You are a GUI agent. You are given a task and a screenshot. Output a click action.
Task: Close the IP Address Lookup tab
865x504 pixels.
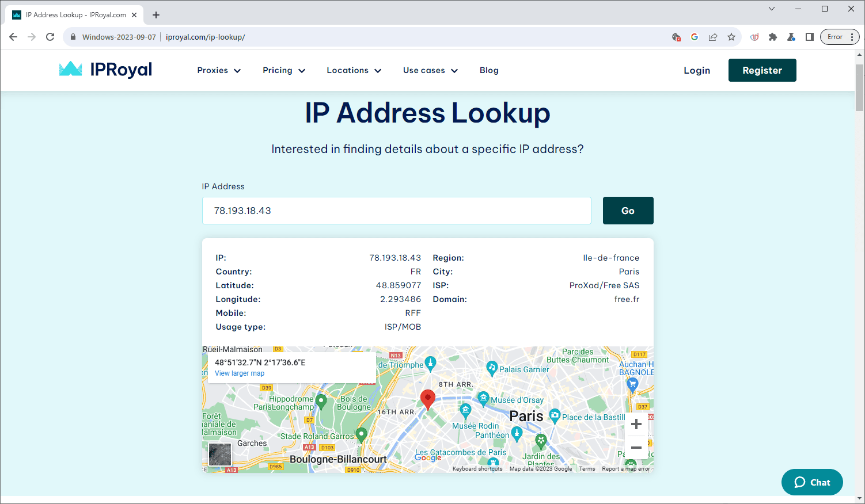click(135, 15)
